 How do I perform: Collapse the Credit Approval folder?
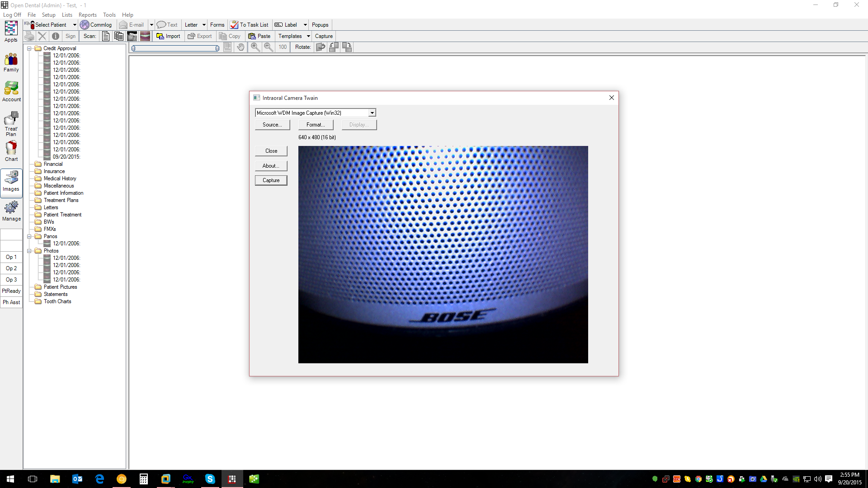[x=29, y=48]
